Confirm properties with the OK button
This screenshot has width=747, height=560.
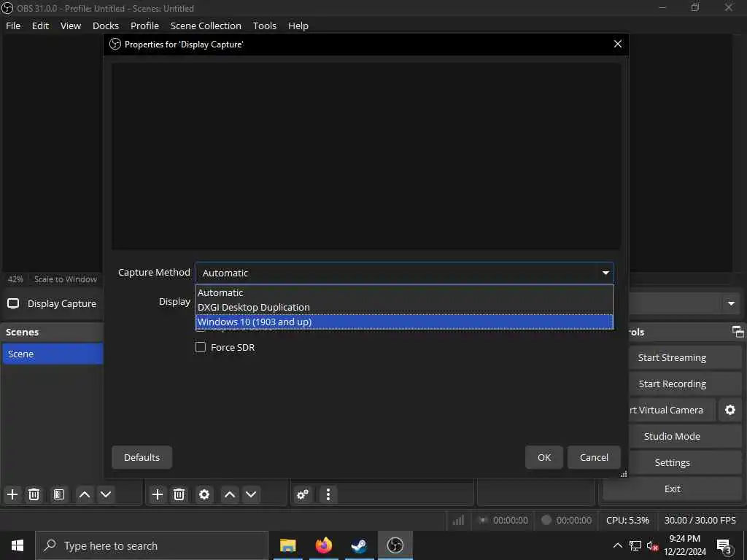[x=544, y=457]
